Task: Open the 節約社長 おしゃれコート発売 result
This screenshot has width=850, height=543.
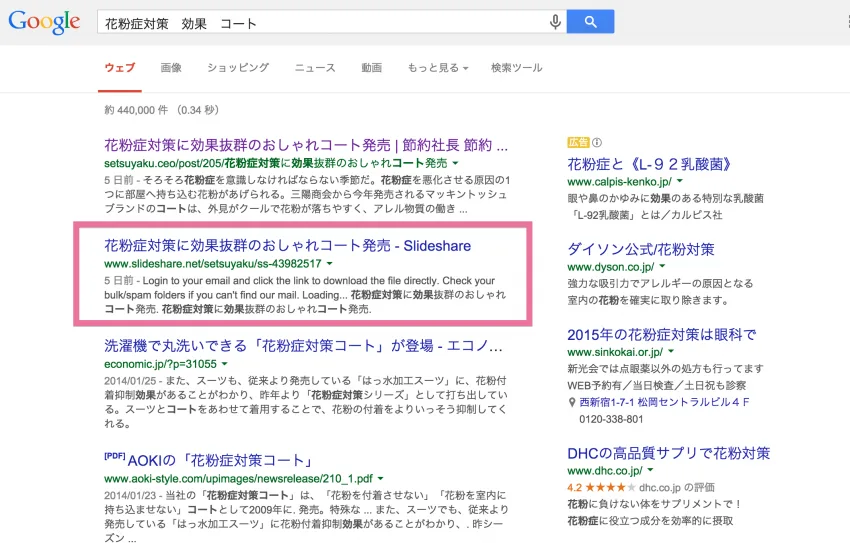Action: pos(306,145)
